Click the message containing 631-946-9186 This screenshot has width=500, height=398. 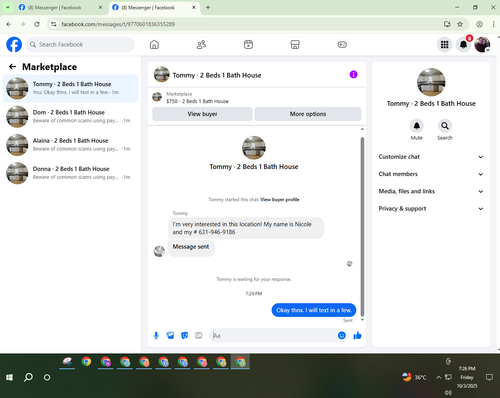[x=246, y=228]
